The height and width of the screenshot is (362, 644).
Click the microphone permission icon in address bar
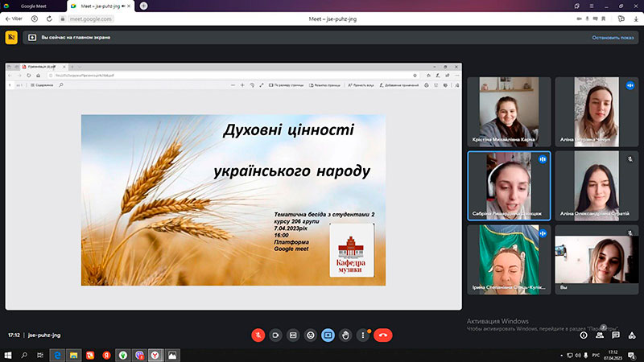(588, 19)
